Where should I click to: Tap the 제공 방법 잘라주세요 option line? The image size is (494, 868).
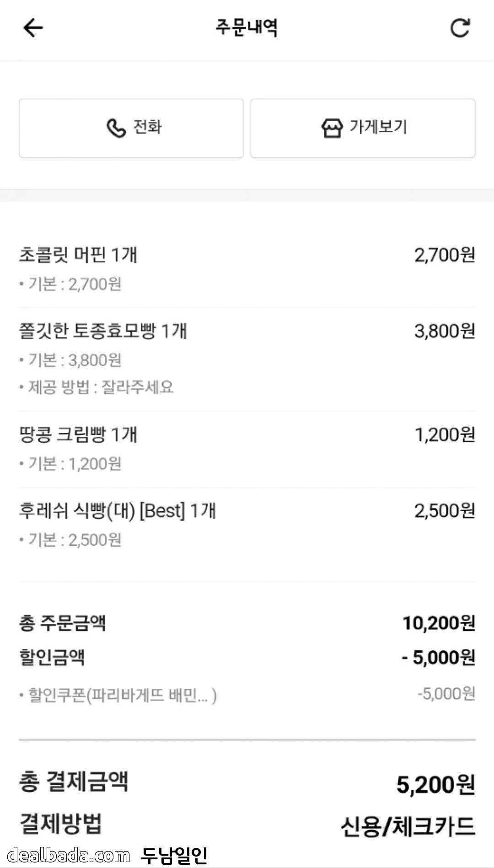(97, 387)
